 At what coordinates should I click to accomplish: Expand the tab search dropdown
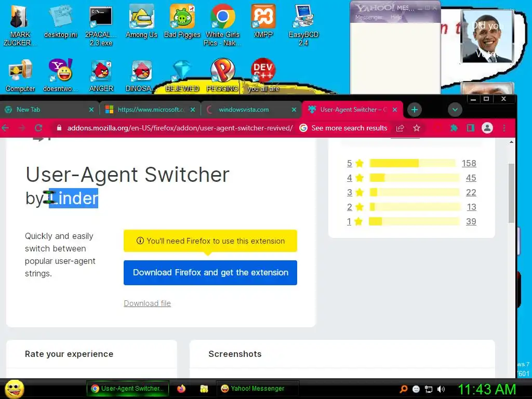tap(455, 110)
